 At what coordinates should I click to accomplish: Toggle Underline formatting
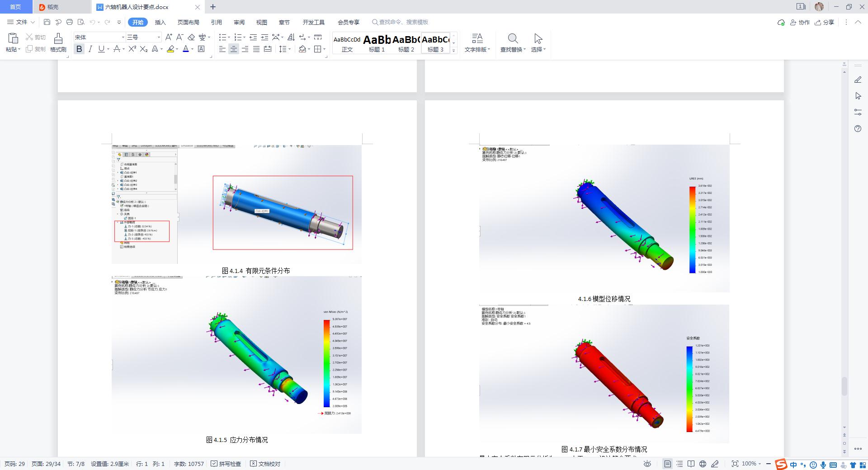point(101,49)
